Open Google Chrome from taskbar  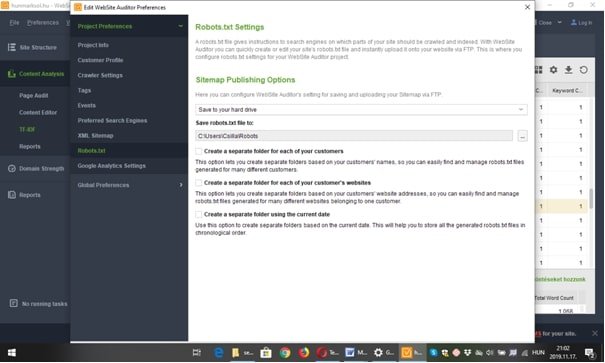[285, 353]
